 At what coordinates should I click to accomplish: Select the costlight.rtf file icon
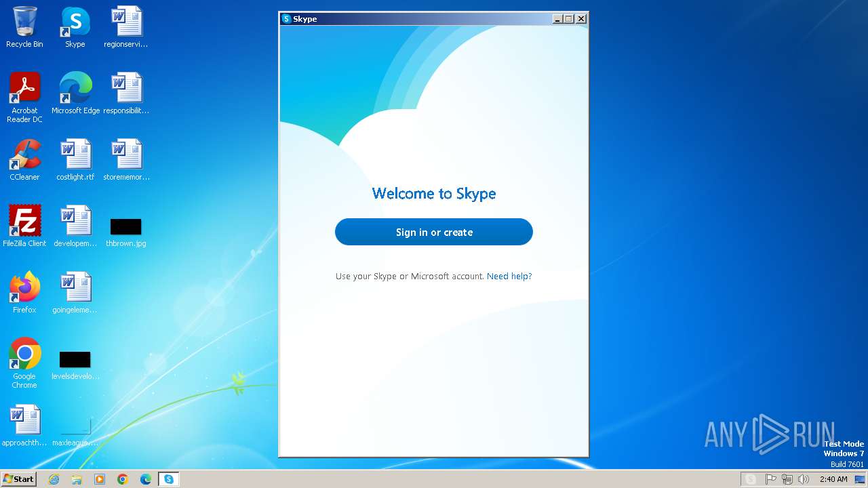(75, 160)
